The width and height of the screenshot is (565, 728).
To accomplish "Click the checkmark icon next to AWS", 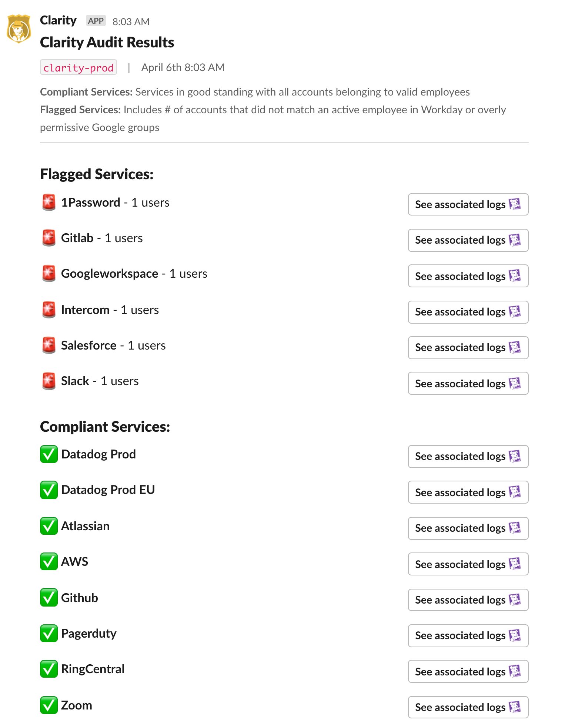I will tap(49, 562).
